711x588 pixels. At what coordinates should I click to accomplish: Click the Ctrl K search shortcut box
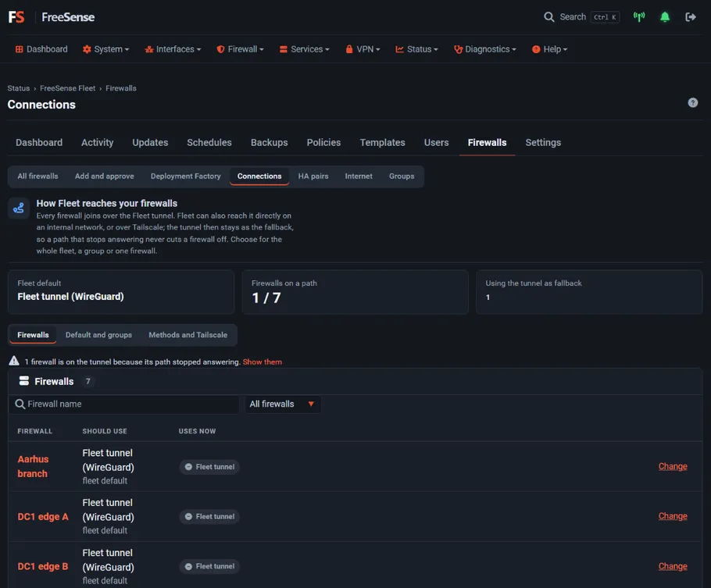pyautogui.click(x=605, y=17)
